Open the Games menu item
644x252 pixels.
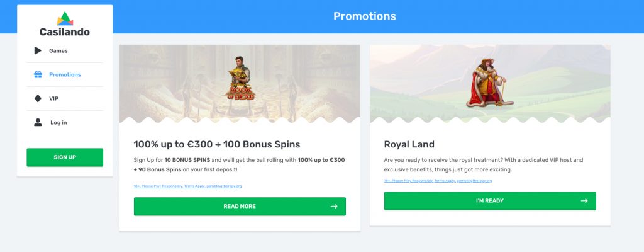tap(58, 50)
